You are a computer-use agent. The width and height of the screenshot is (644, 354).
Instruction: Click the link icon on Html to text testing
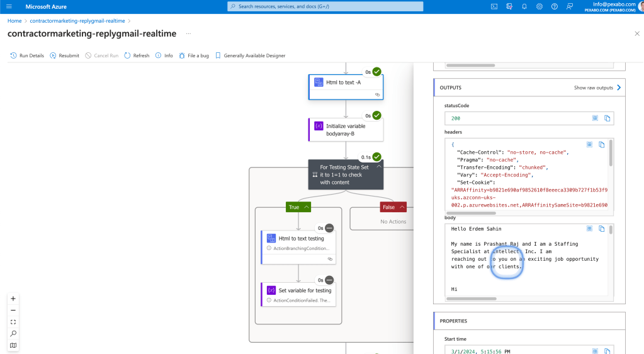coord(330,259)
